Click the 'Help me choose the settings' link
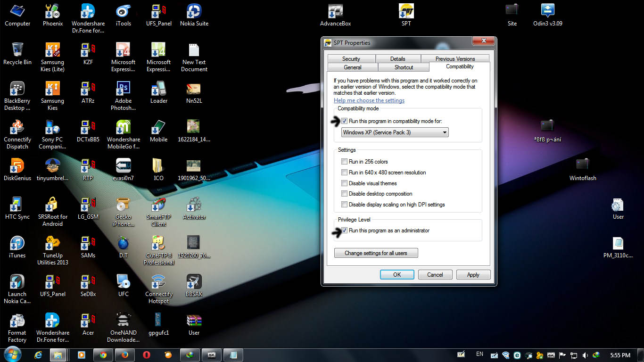The width and height of the screenshot is (644, 362). [369, 100]
